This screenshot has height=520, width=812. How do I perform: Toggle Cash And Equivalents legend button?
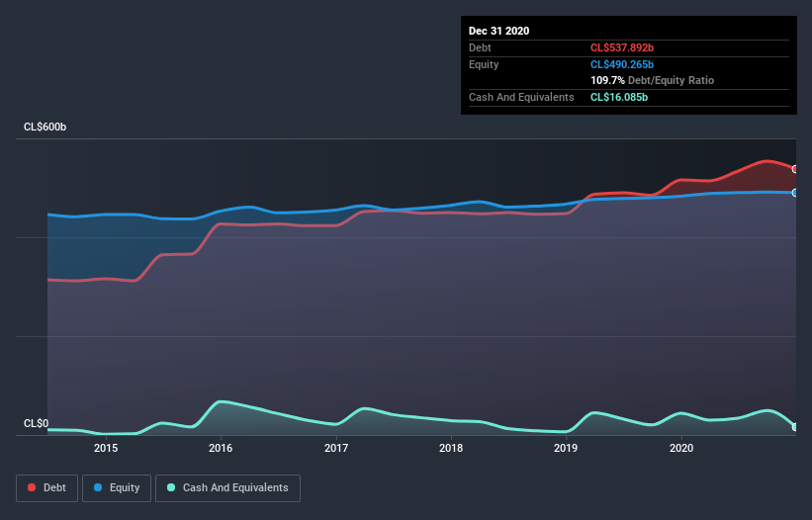point(227,488)
